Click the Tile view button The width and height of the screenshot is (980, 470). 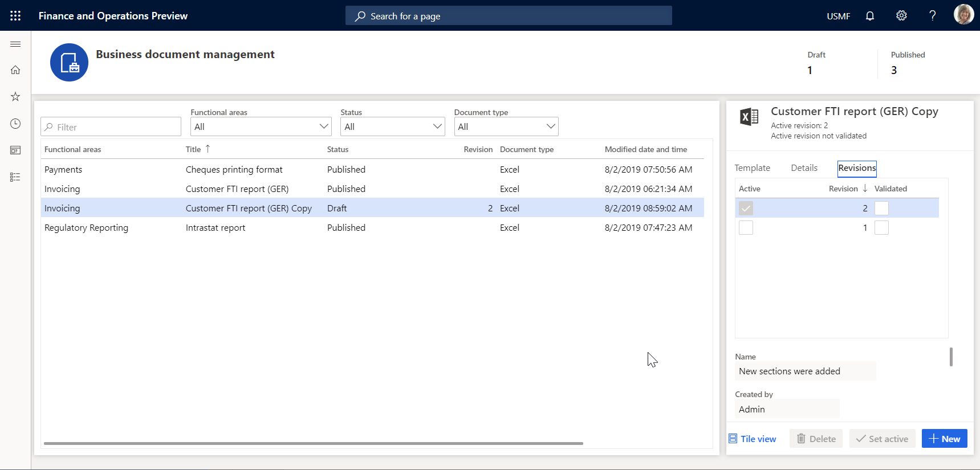[753, 439]
